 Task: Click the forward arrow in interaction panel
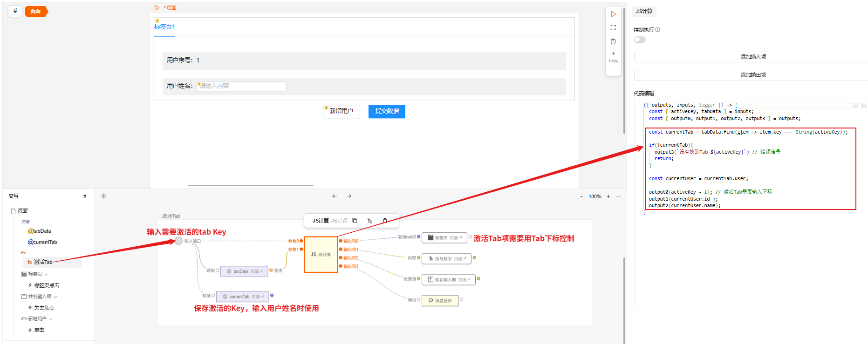coord(349,196)
